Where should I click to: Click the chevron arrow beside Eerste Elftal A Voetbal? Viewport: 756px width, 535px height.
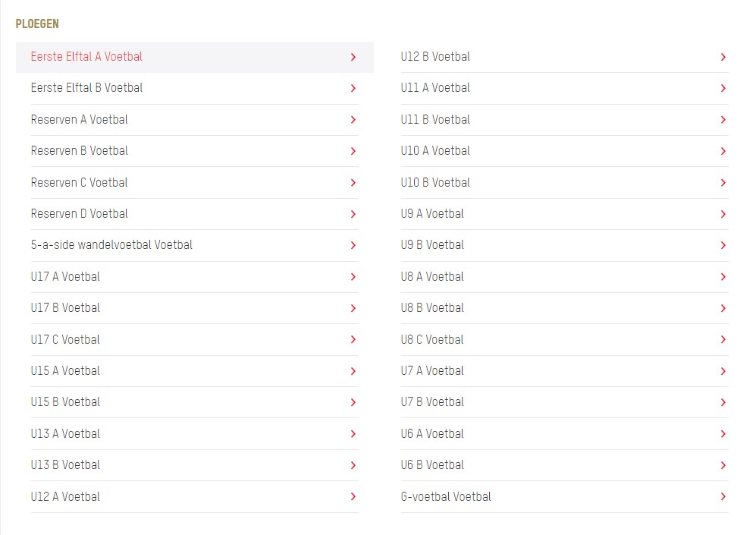(353, 57)
